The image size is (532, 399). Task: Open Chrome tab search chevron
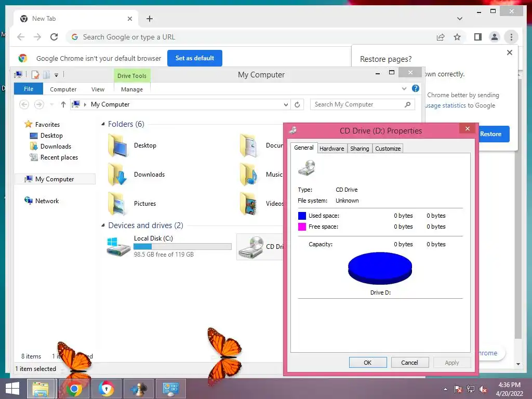(459, 19)
